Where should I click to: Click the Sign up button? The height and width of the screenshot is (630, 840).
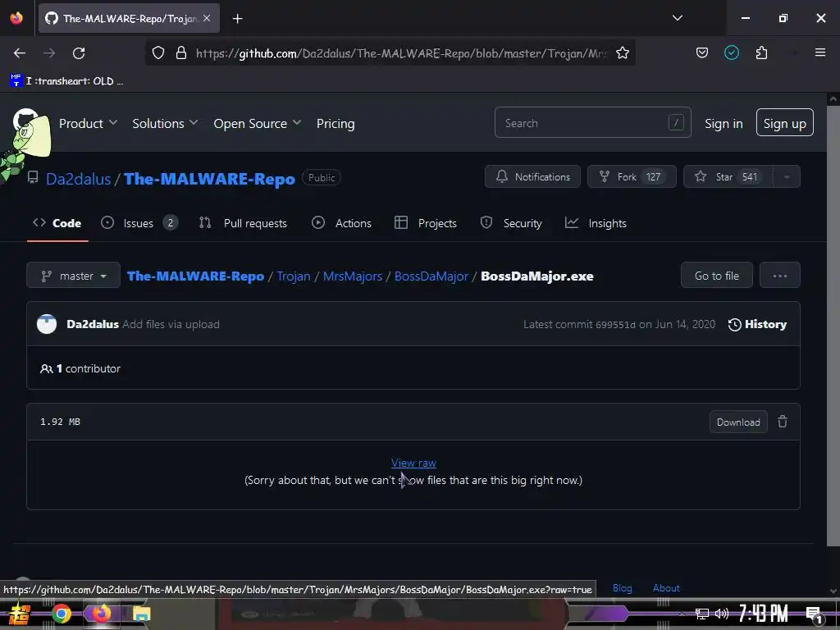pos(784,123)
